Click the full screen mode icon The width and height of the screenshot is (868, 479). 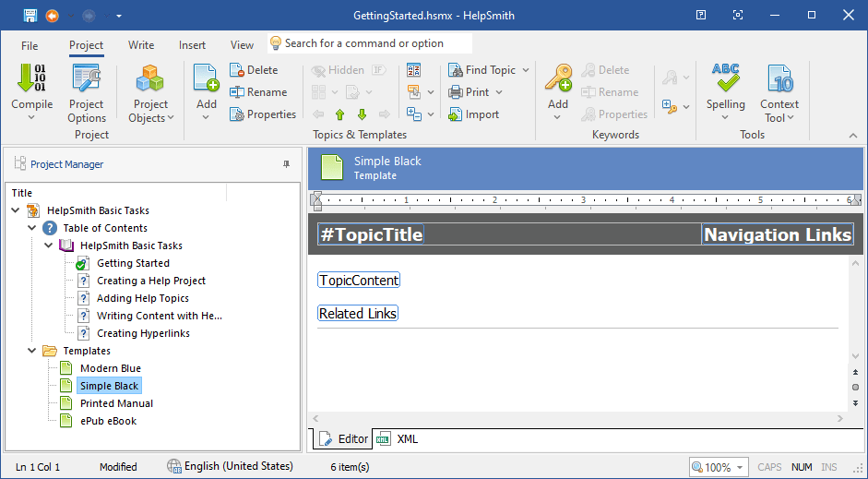tap(738, 16)
